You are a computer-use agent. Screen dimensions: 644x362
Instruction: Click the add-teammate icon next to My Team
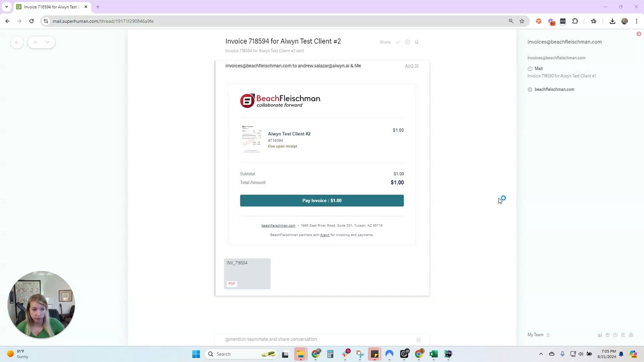tap(548, 335)
